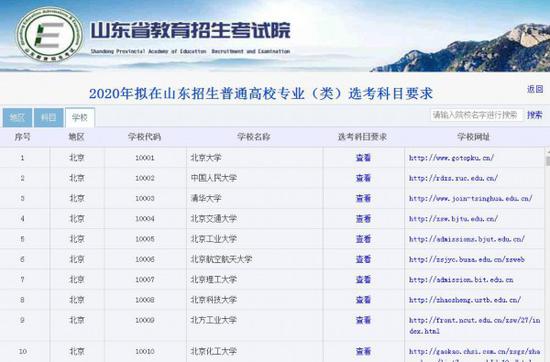The image size is (550, 362).
Task: Open 查看 for 北京航空航天大学
Action: (363, 260)
